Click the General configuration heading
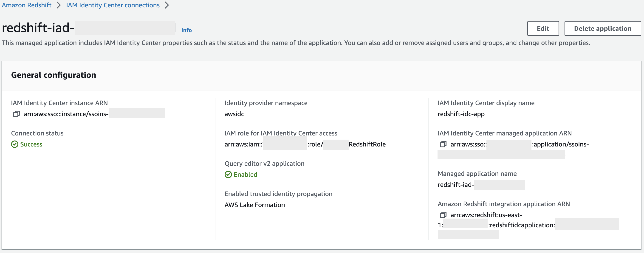 coord(54,75)
